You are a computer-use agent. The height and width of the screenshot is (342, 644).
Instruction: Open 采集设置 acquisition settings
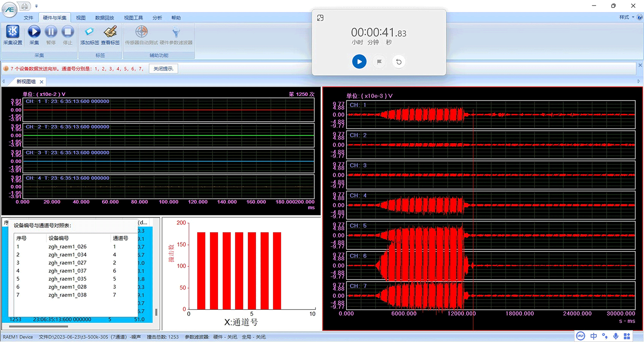point(12,35)
